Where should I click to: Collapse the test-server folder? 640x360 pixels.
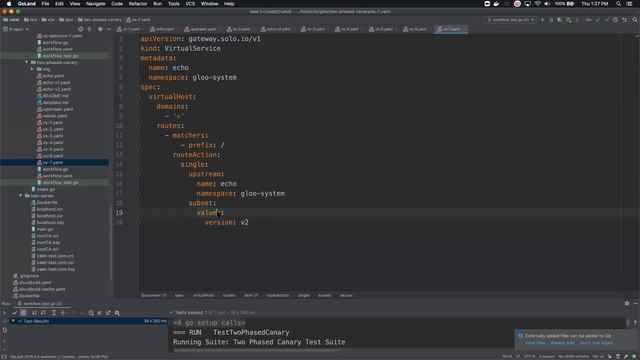pos(21,196)
